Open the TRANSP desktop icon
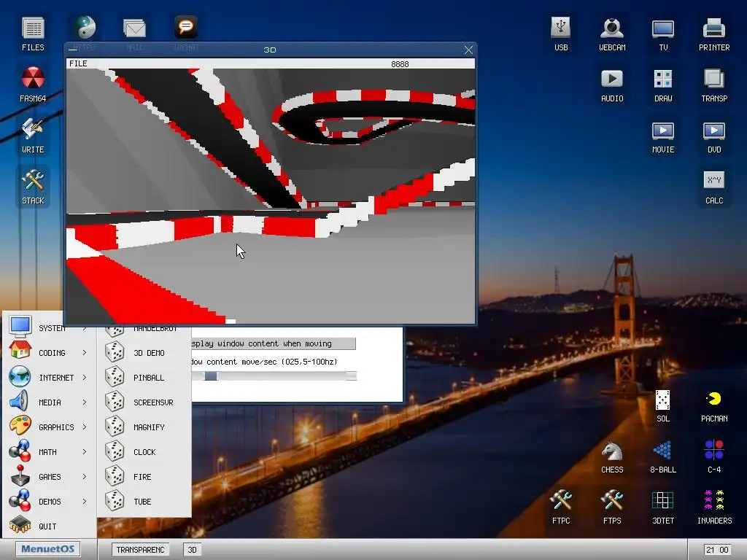Viewport: 747px width, 560px height. click(713, 85)
